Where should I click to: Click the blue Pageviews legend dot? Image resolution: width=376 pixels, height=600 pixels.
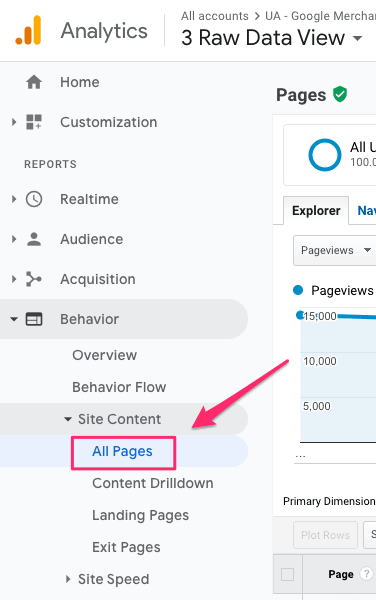tap(298, 290)
